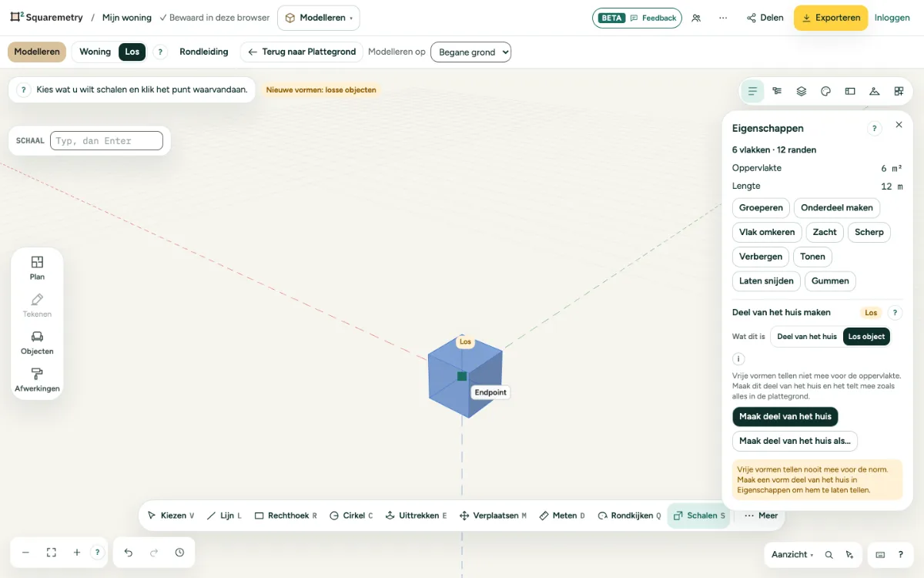Open the Aanzicht view dropdown
Viewport: 924px width, 578px height.
point(793,555)
